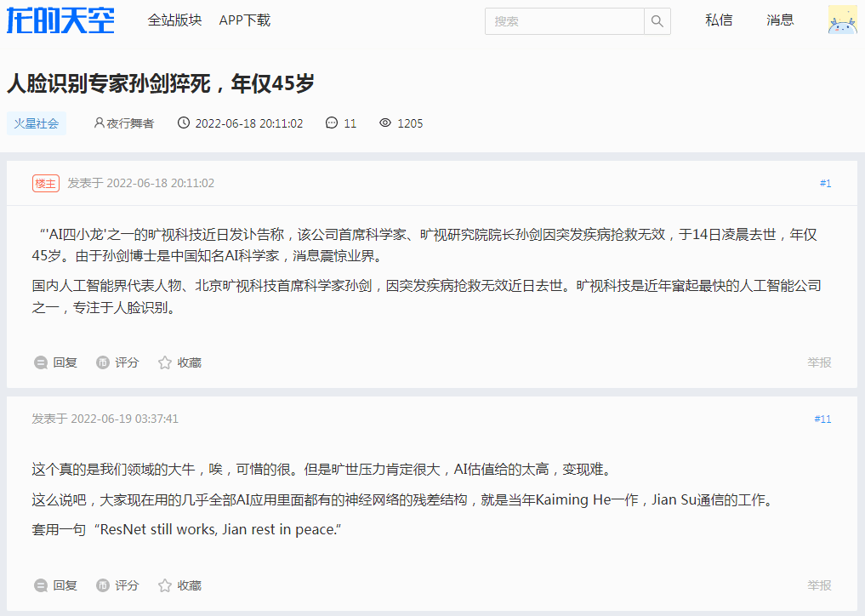Click 评分 on the first post
The height and width of the screenshot is (616, 865).
pyautogui.click(x=117, y=362)
